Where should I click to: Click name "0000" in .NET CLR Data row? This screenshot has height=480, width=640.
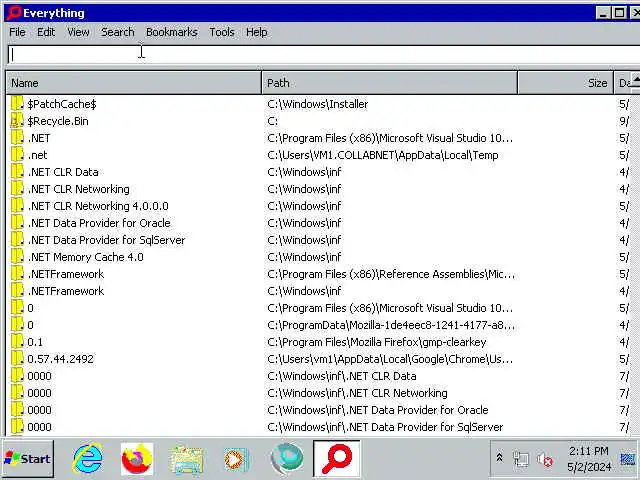coord(39,376)
